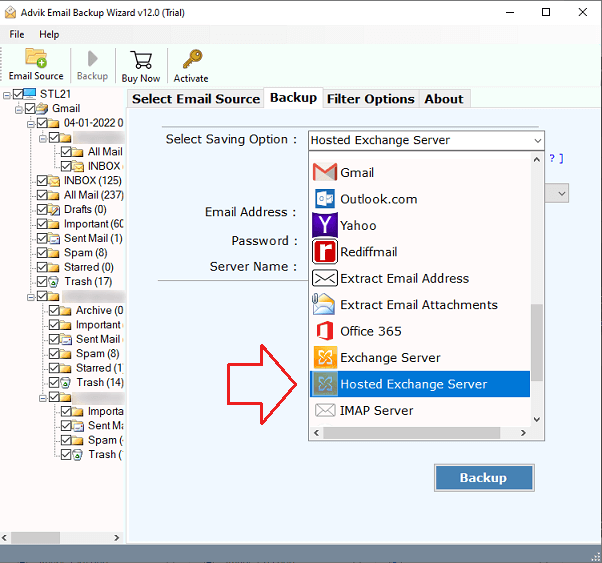Click the Sent Mail folder under second account
Image resolution: width=602 pixels, height=563 pixels.
pyautogui.click(x=98, y=339)
